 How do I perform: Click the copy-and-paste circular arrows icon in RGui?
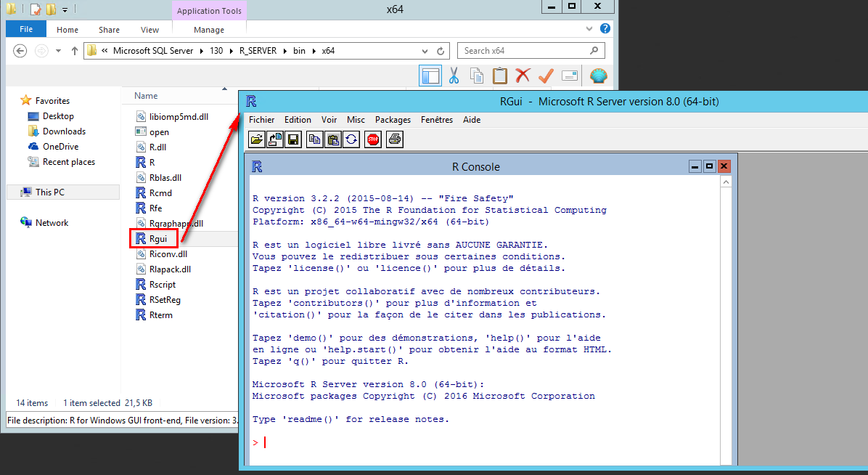[x=351, y=139]
